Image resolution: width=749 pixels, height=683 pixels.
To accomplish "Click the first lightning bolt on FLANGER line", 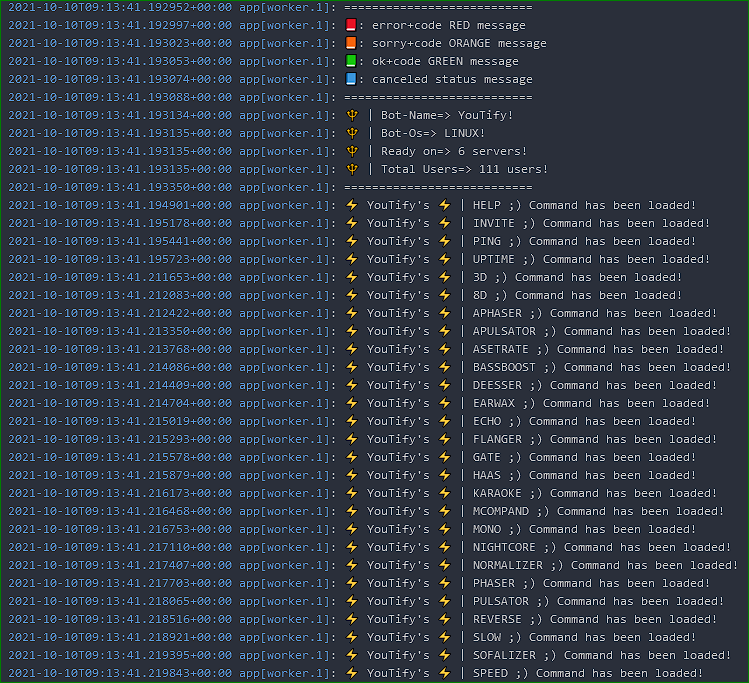I will click(352, 439).
